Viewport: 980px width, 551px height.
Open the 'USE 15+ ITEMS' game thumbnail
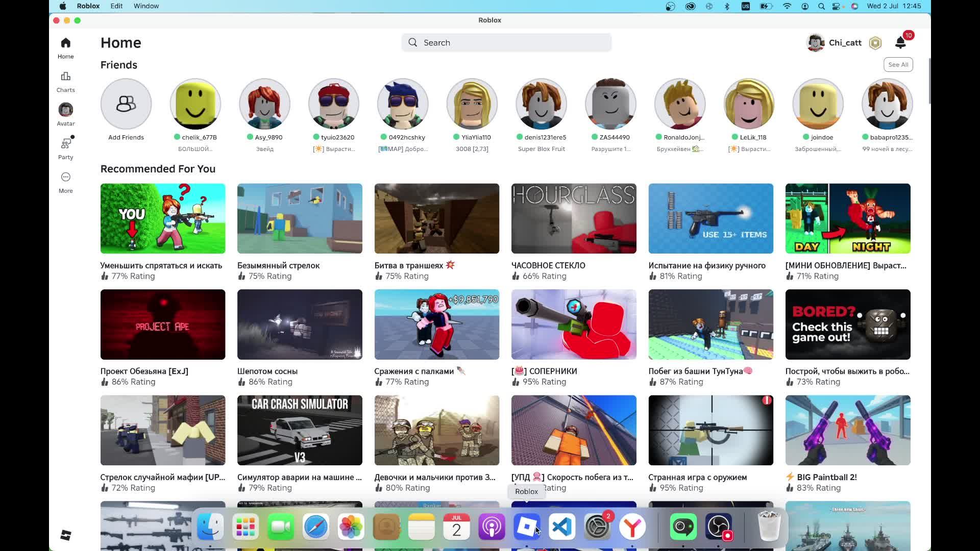(x=710, y=218)
